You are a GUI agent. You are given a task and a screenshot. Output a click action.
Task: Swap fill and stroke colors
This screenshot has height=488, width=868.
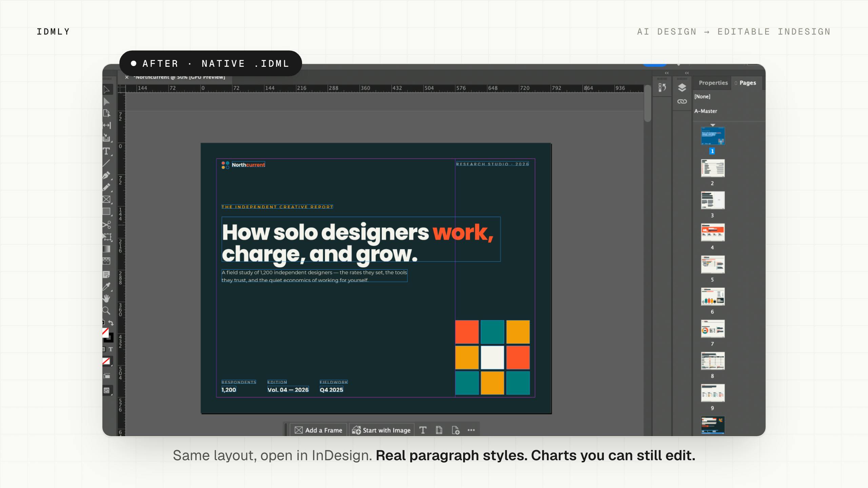pos(111,323)
